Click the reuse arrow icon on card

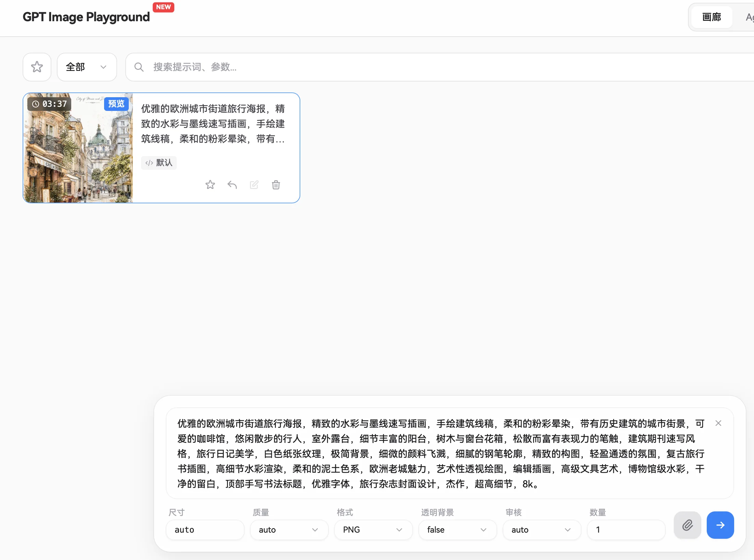232,185
